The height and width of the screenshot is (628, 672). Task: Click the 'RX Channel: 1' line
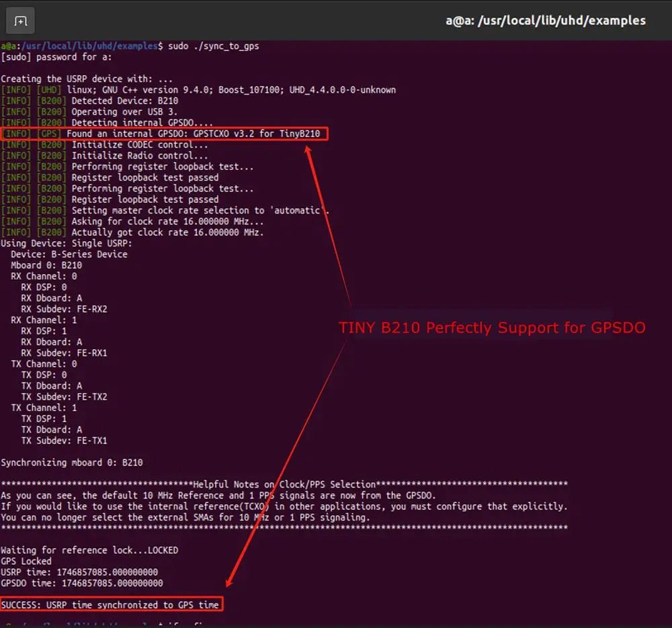44,320
